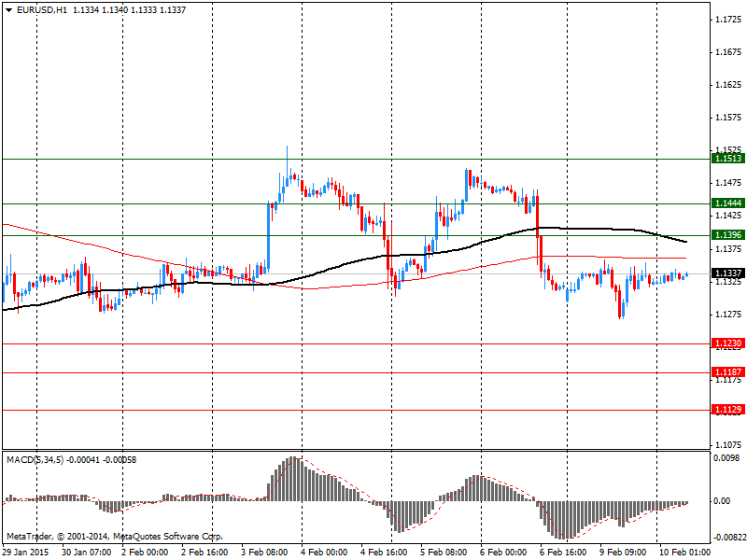
Task: Click the 2 Feb 00:00 time axis label
Action: [x=145, y=553]
